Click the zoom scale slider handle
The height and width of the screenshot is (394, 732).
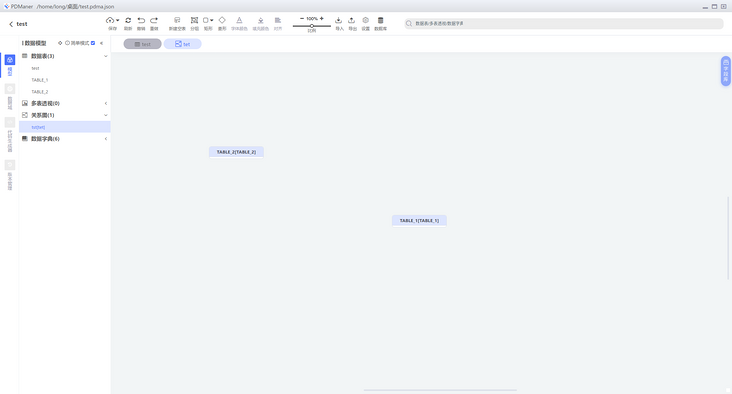(312, 26)
